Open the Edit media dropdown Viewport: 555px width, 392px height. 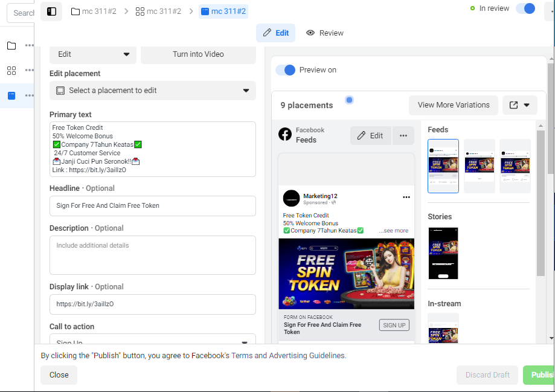click(93, 54)
